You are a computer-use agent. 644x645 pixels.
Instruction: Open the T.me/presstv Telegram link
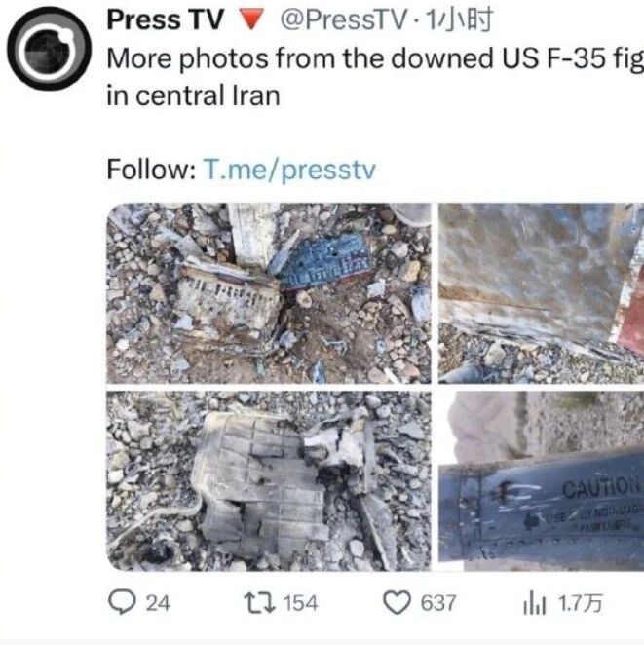[289, 170]
